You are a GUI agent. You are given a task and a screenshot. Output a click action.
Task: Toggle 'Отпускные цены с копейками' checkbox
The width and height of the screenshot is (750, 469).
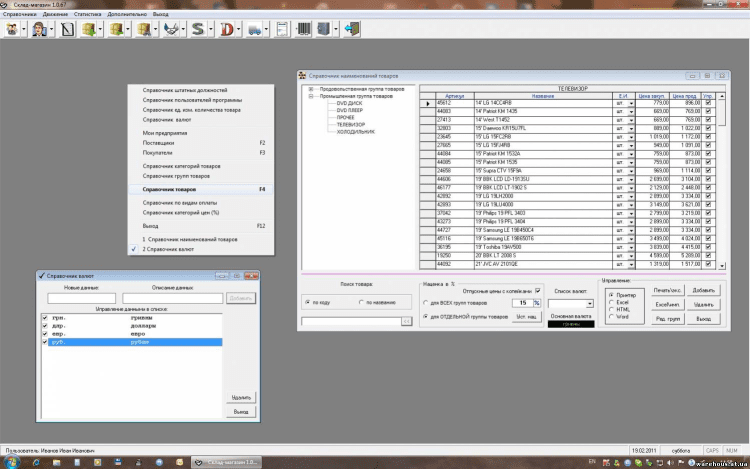[537, 290]
